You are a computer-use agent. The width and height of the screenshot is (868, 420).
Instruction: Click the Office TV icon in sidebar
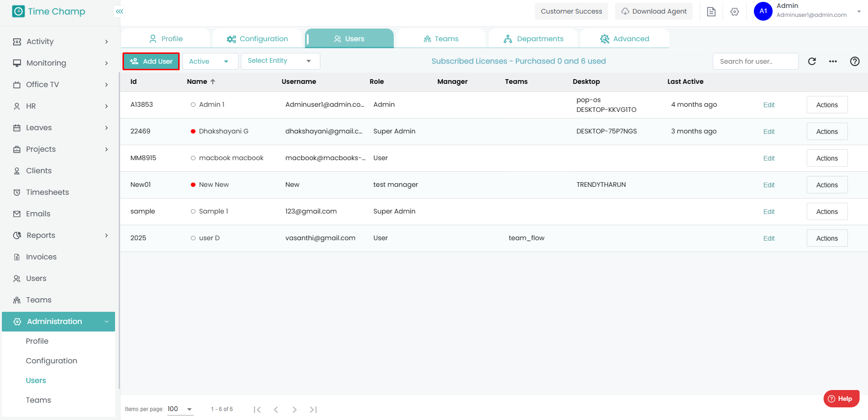point(17,85)
